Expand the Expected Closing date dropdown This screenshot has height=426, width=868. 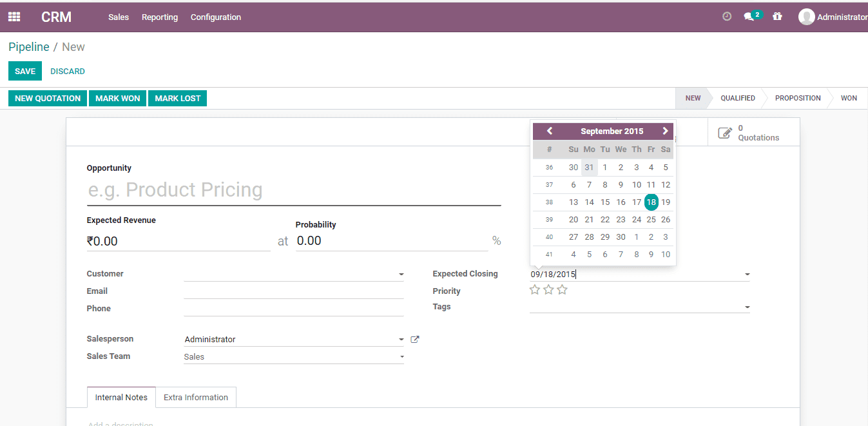747,275
